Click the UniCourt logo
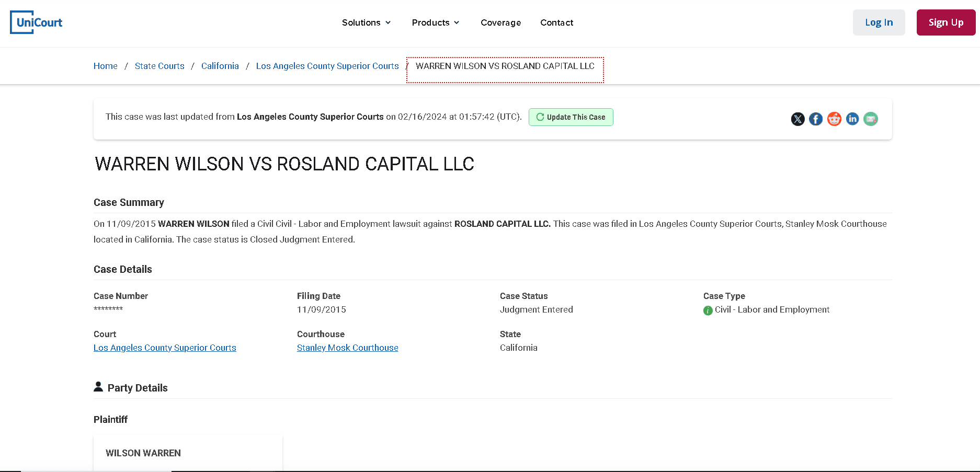Screen dimensions: 980x472 36,22
